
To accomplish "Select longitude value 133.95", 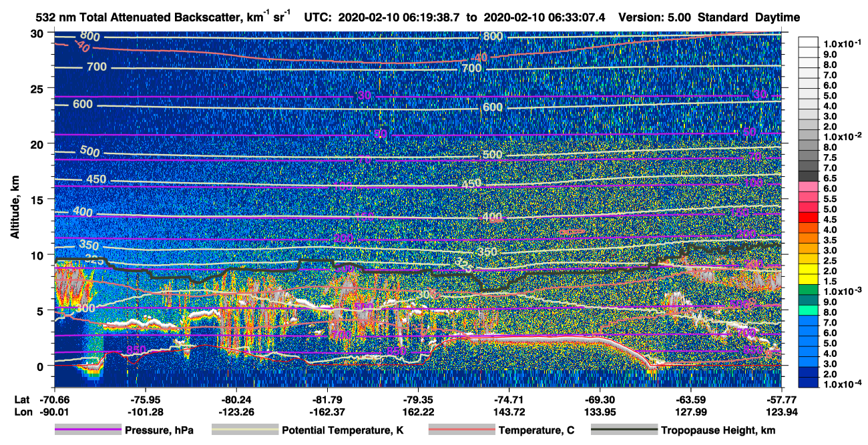I will 600,412.
